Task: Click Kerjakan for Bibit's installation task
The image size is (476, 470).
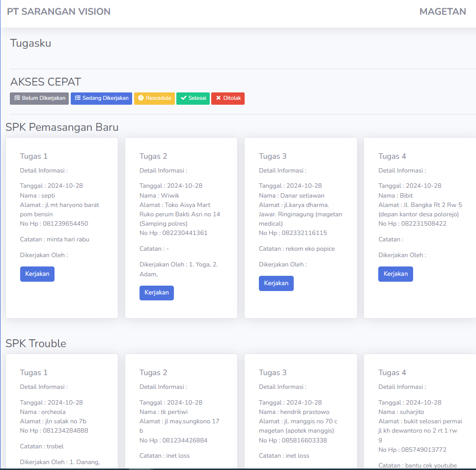Action: [395, 274]
